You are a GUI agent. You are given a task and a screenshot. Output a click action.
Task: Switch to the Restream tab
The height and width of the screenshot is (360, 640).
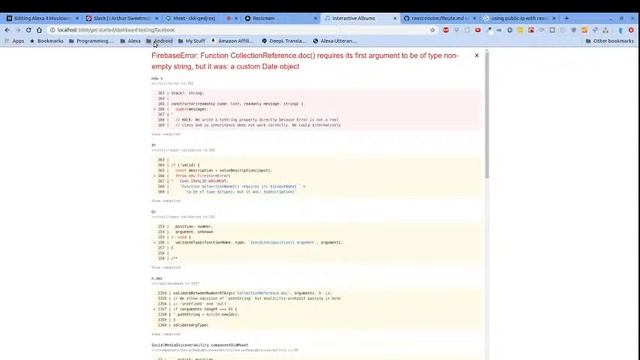coord(280,18)
